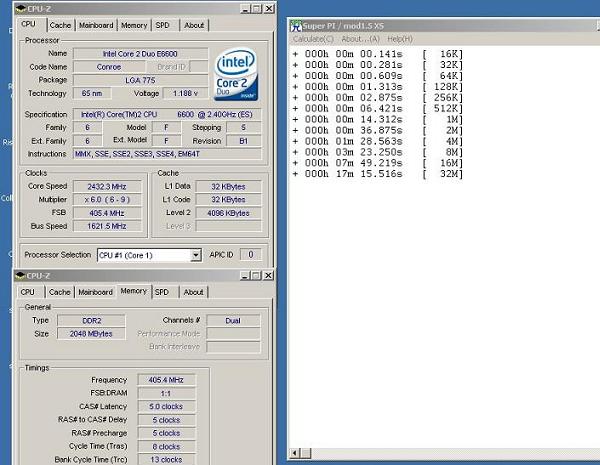Click the processor Name field showing E6600
The width and height of the screenshot is (600, 465).
tap(141, 53)
